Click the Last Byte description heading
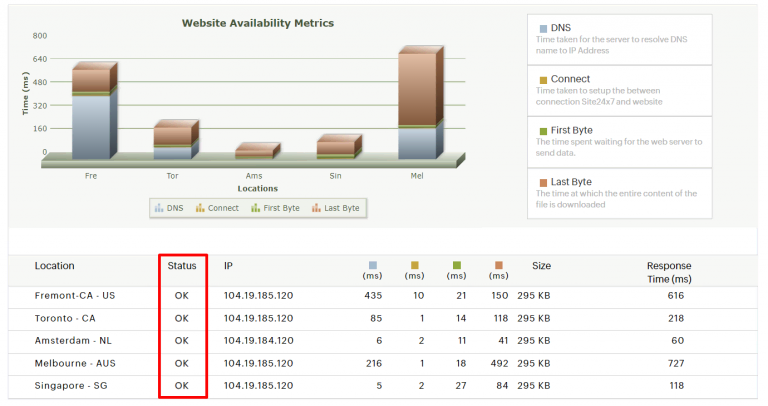Image resolution: width=768 pixels, height=406 pixels. (571, 182)
